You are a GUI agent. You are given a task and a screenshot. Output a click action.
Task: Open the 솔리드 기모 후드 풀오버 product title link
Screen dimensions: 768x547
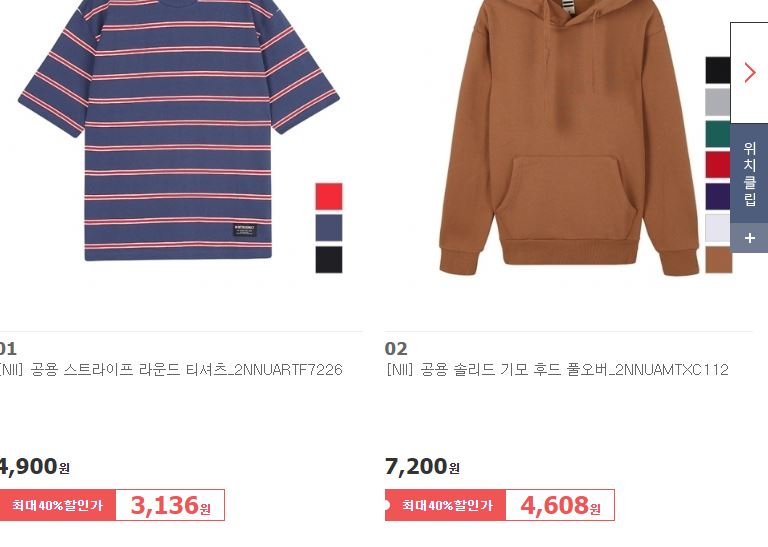tap(557, 369)
